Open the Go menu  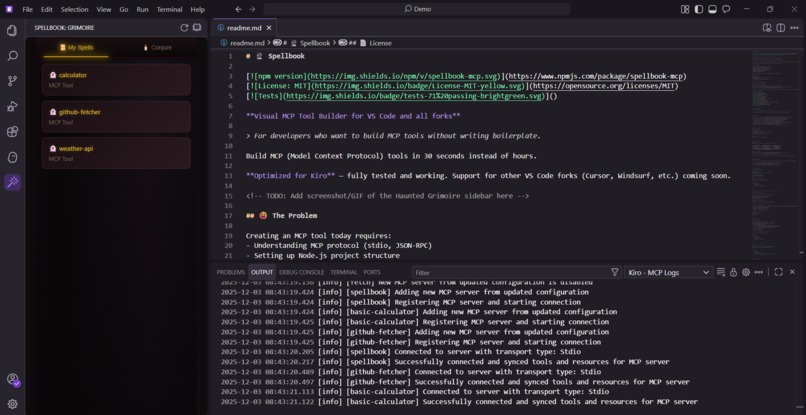click(x=124, y=9)
